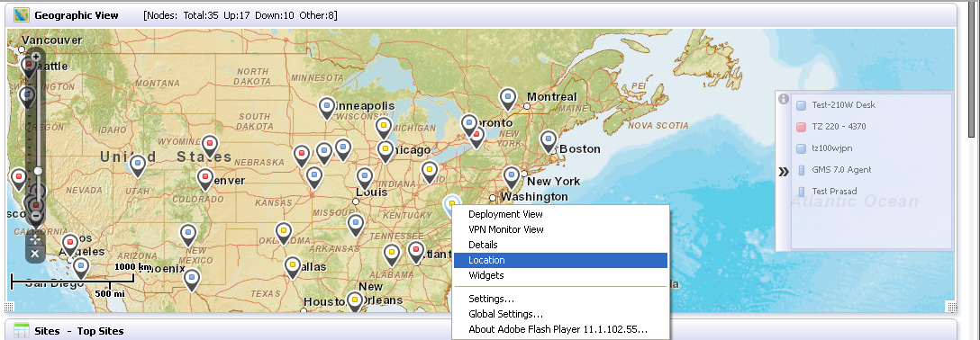Click the zoom in plus button
The height and width of the screenshot is (340, 980).
coord(36,56)
